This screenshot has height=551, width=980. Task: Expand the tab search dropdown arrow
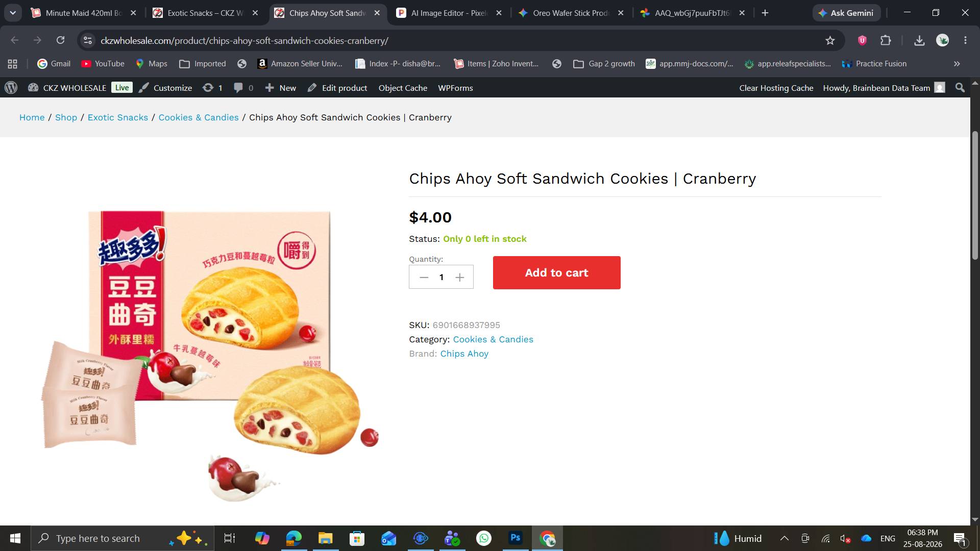[x=13, y=13]
